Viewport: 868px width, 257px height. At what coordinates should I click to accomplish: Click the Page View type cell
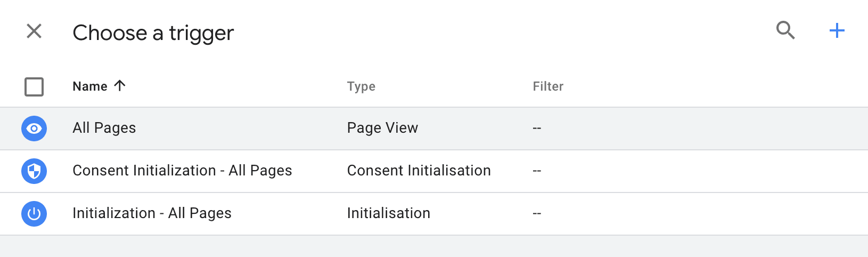[382, 128]
